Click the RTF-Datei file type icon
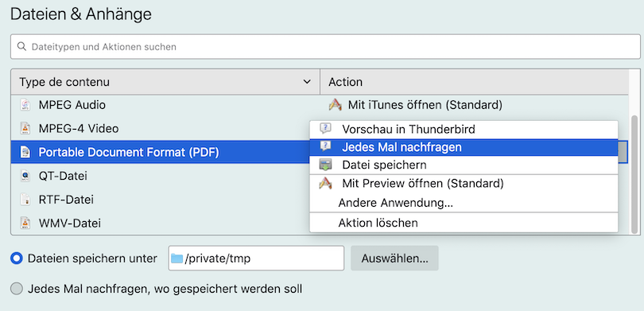The height and width of the screenshot is (311, 644). [25, 200]
